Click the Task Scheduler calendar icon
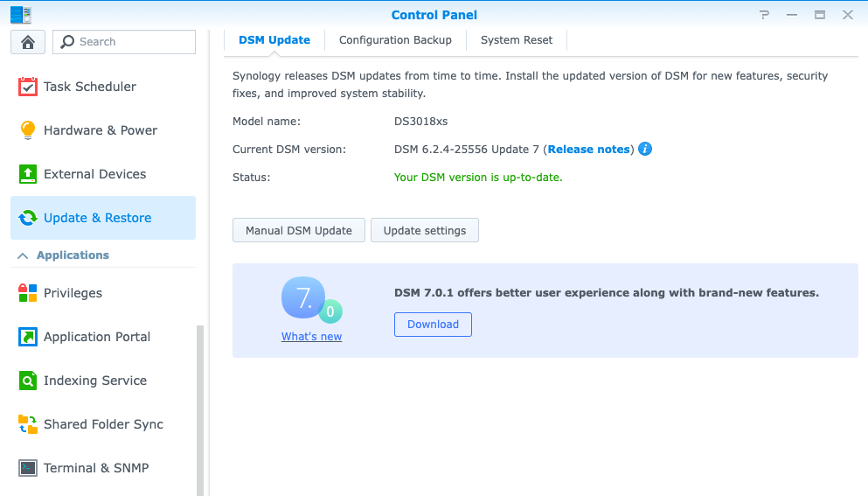Screen dimensions: 868x496 28,87
